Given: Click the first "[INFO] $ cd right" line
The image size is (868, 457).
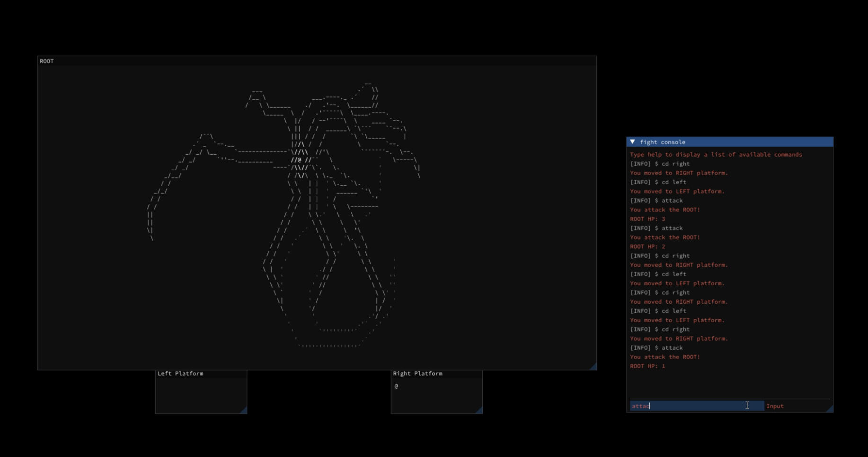Looking at the screenshot, I should (x=660, y=164).
